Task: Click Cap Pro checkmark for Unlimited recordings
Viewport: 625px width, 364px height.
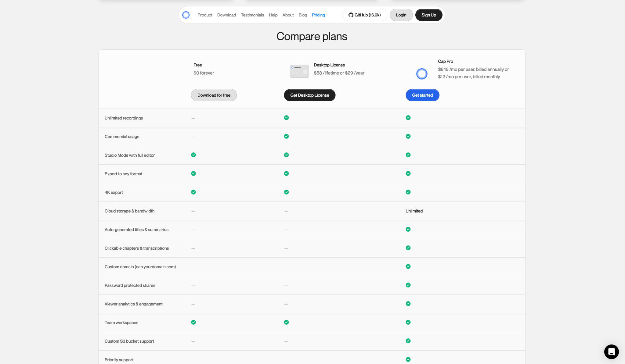Action: (408, 118)
